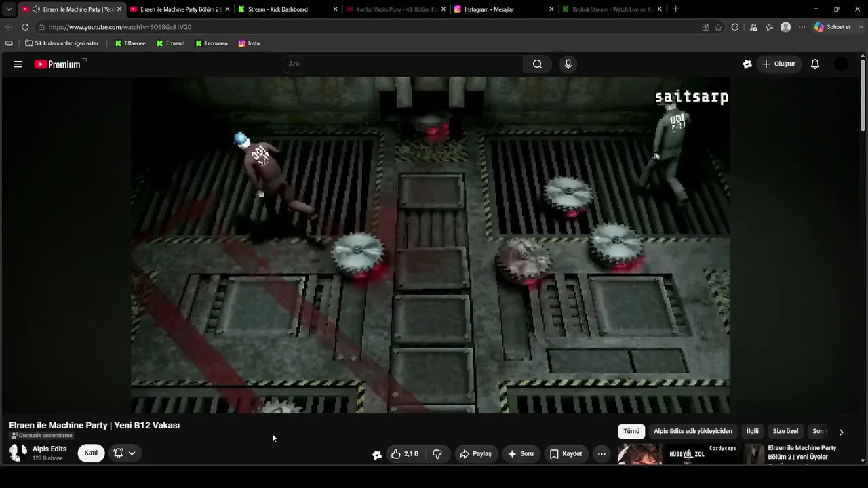Add this page to browser favorites star

[x=719, y=27]
